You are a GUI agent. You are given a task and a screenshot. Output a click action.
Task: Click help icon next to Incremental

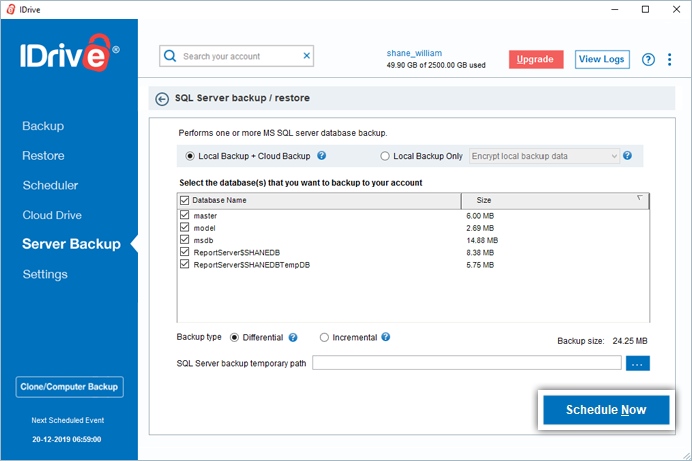click(x=386, y=337)
